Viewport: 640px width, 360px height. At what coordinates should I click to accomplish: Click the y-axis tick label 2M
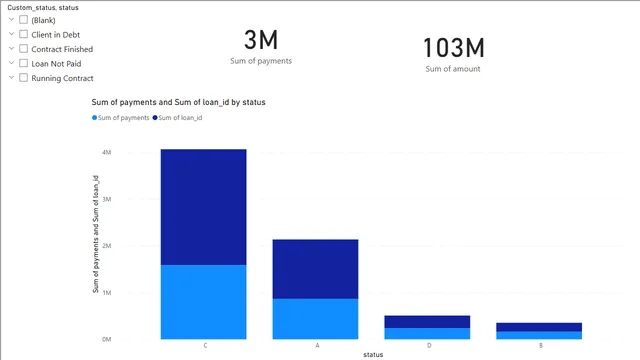(x=107, y=246)
